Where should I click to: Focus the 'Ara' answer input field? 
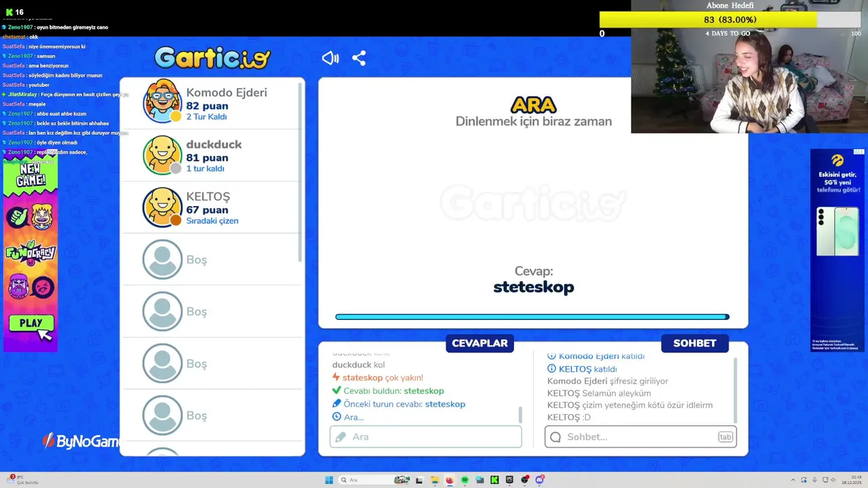[426, 436]
